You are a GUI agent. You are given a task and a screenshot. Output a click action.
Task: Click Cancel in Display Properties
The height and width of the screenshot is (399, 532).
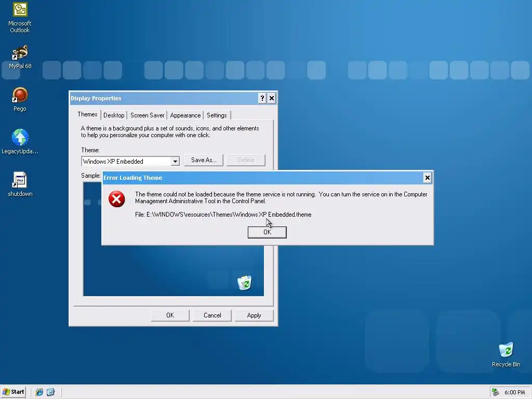click(x=212, y=315)
